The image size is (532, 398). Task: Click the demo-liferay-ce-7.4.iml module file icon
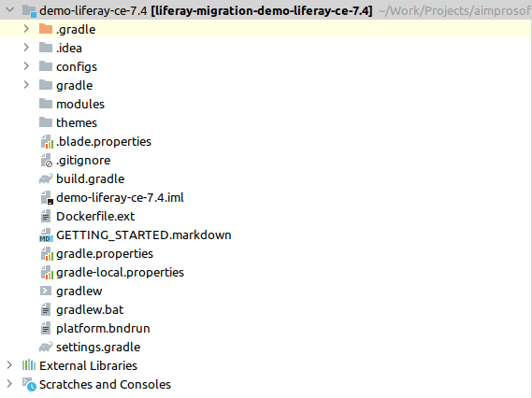tap(47, 198)
